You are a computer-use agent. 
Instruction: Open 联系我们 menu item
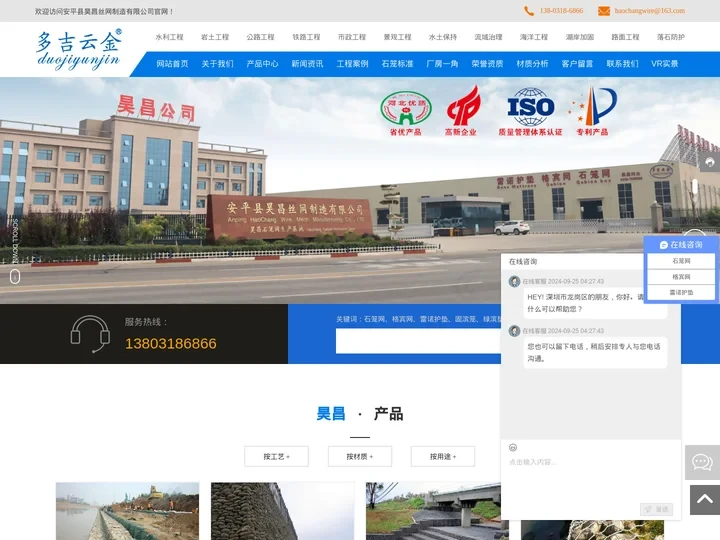tap(622, 64)
